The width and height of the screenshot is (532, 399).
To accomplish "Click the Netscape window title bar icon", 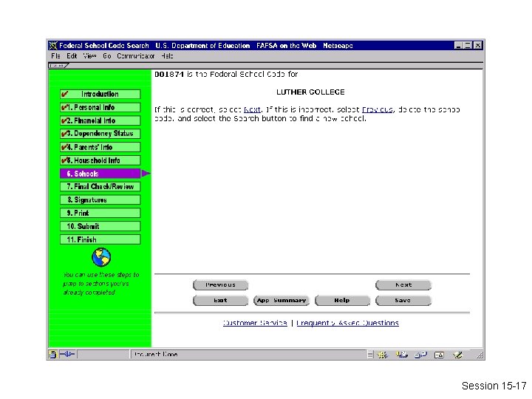I will pyautogui.click(x=53, y=46).
